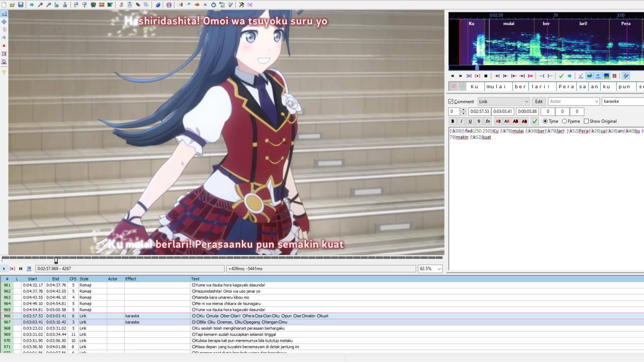Click the start time field 0:02:57.53

tap(480, 111)
